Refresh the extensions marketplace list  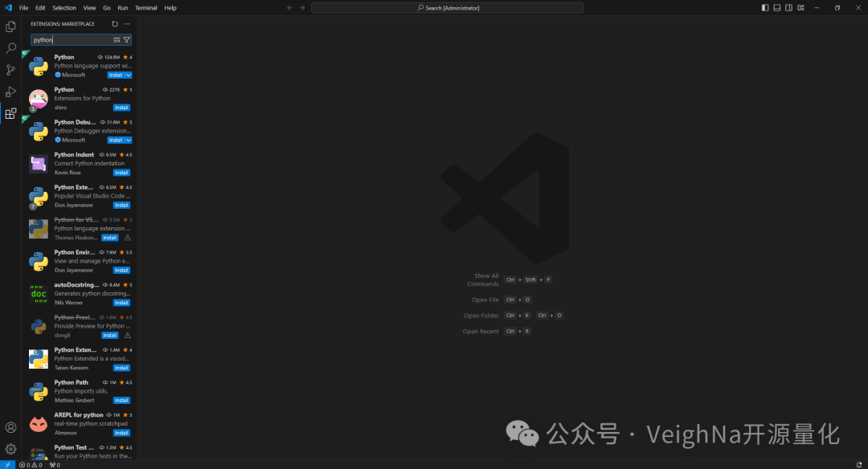pyautogui.click(x=115, y=24)
